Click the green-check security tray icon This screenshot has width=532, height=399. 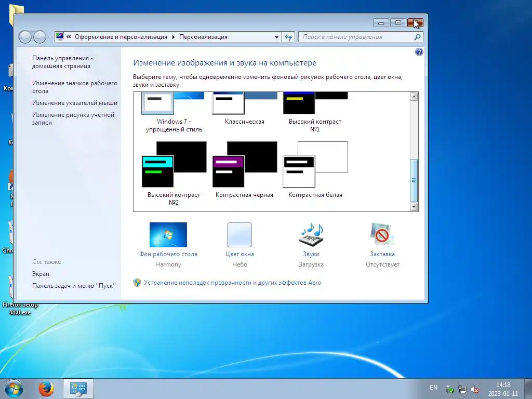(449, 390)
